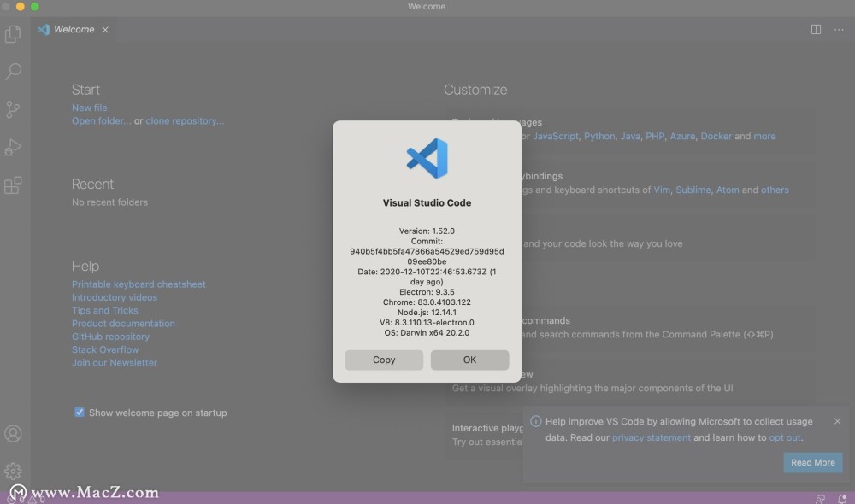Click the Open folder link
The image size is (855, 504).
point(102,121)
